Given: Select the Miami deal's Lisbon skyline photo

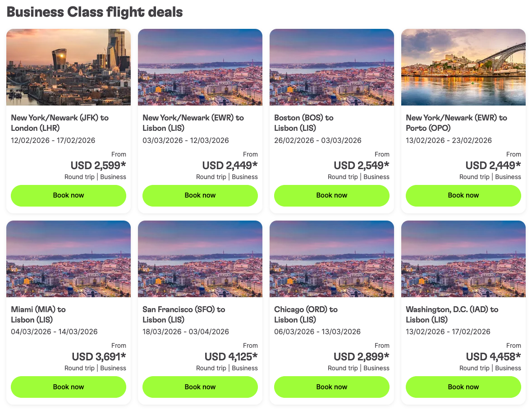Looking at the screenshot, I should click(69, 258).
